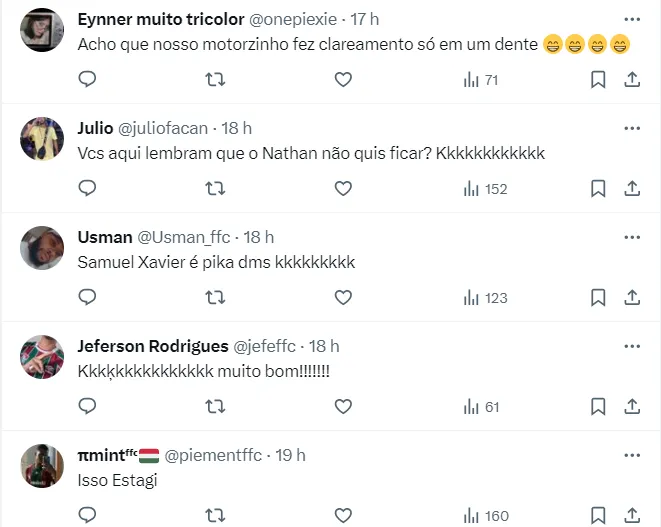Repost Julio's tweet about Nathan
The height and width of the screenshot is (527, 661).
(215, 188)
